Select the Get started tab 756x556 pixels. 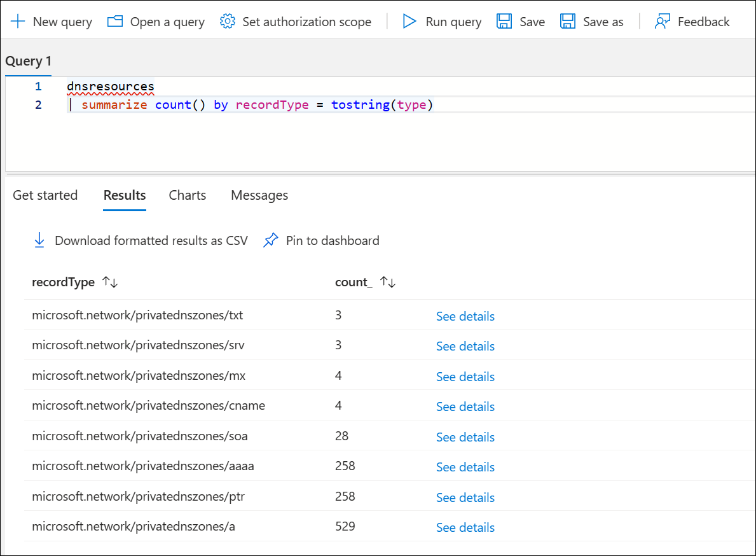(x=45, y=195)
